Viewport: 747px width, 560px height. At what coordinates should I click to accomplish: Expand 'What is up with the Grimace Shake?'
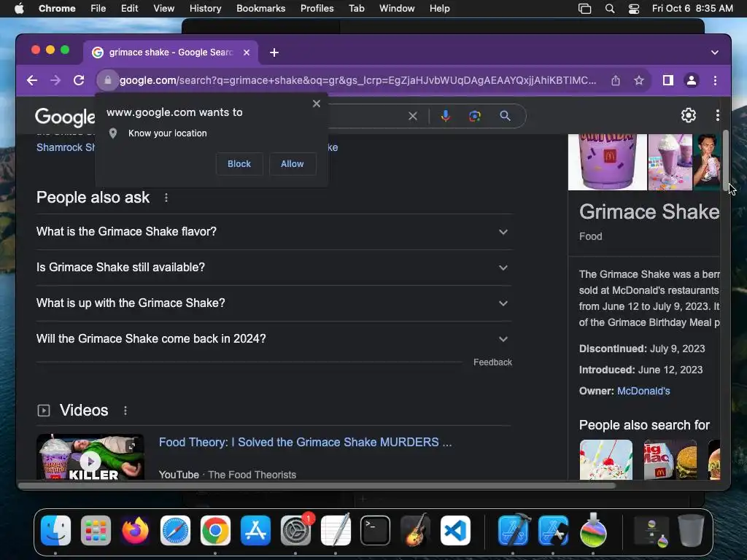274,303
